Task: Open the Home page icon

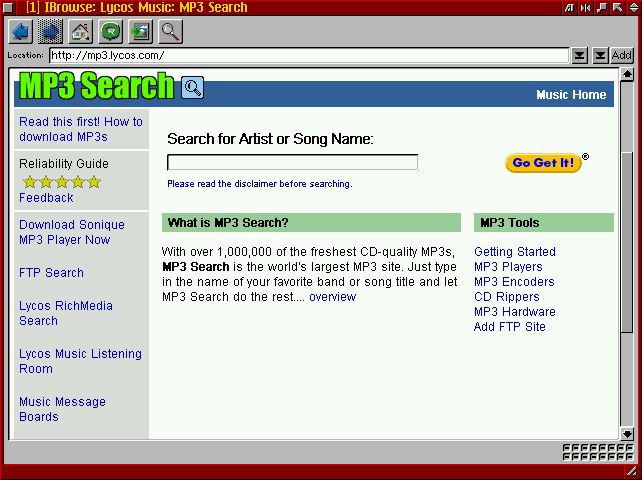Action: [x=80, y=32]
